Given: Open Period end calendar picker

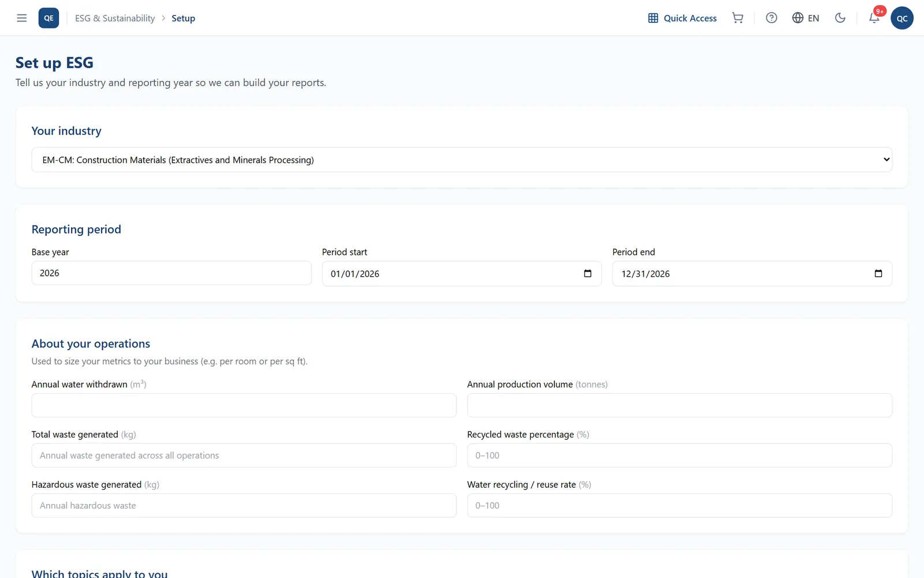Looking at the screenshot, I should tap(878, 273).
